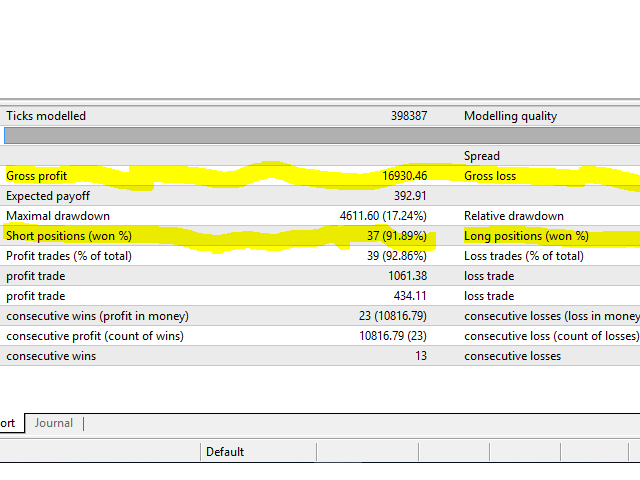Viewport: 640px width, 480px height.
Task: Click consecutive loss (count of losses) label
Action: click(551, 336)
